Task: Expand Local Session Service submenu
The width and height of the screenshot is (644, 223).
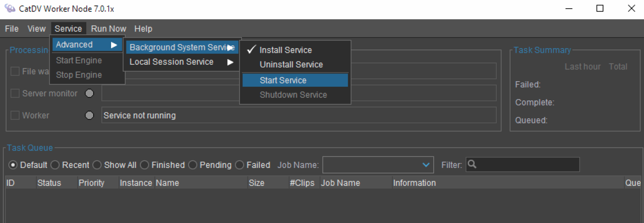Action: [182, 61]
